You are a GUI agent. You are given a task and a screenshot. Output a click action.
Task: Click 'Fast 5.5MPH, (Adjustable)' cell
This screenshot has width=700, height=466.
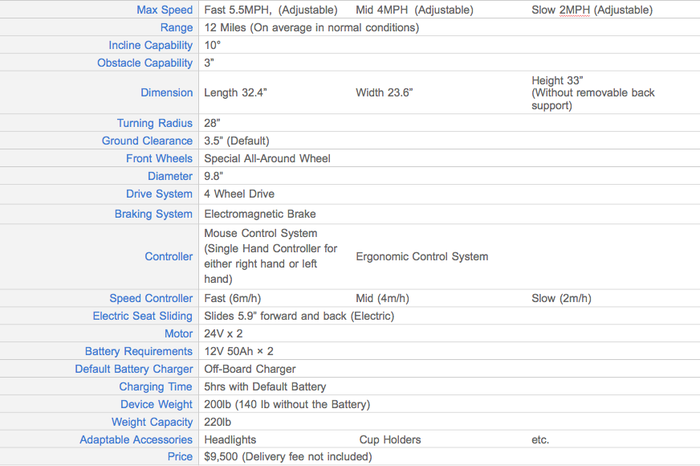tap(271, 10)
